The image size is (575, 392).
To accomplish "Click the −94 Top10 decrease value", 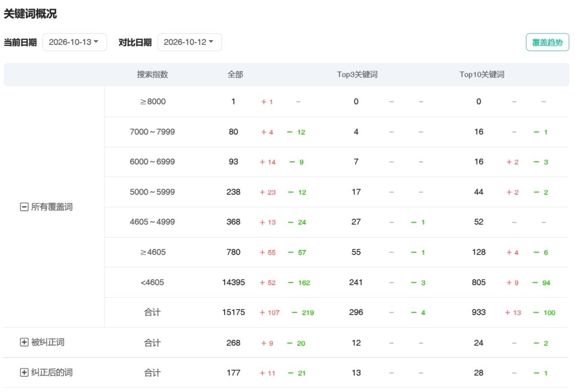I will coord(541,283).
